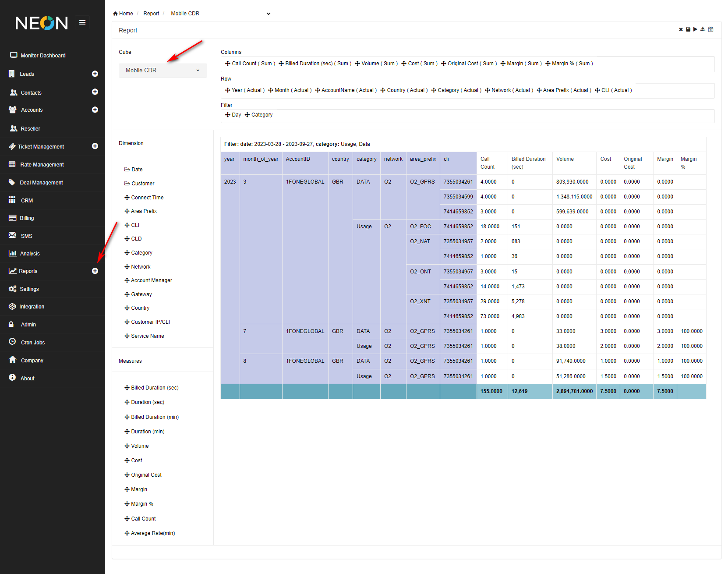This screenshot has width=728, height=574.
Task: Open the breadcrumb report chevron dropdown
Action: [x=268, y=14]
